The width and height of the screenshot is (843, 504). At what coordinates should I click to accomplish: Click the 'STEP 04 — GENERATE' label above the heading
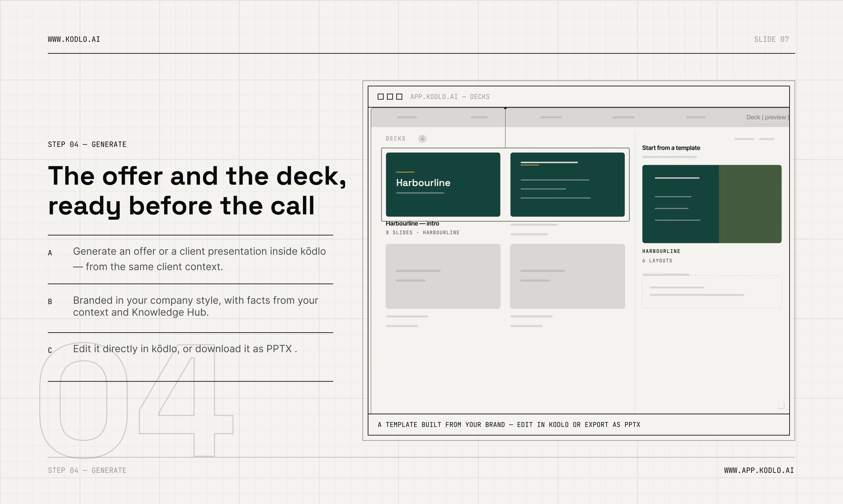click(x=87, y=144)
